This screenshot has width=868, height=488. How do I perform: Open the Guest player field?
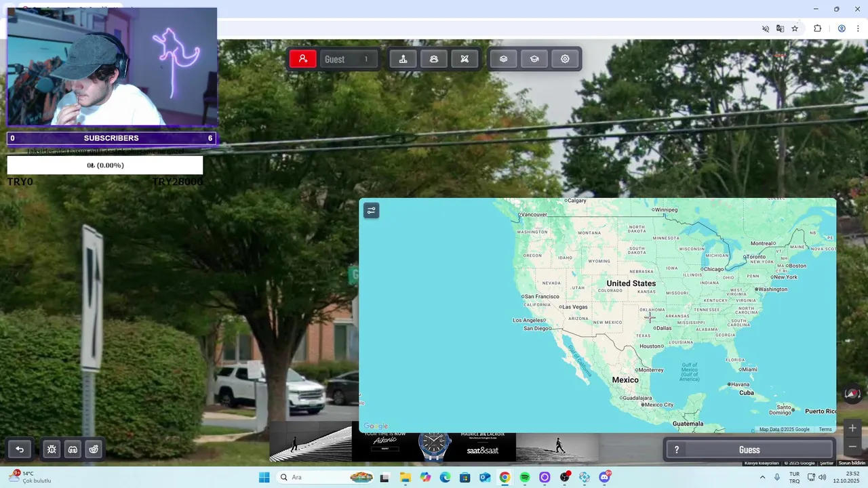349,59
